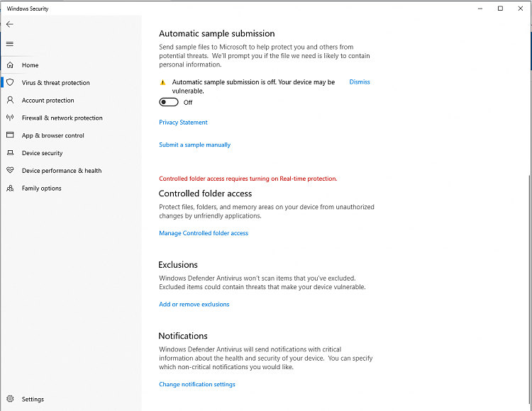Image resolution: width=532 pixels, height=411 pixels.
Task: Click the Exclusions heading
Action: [x=178, y=264]
